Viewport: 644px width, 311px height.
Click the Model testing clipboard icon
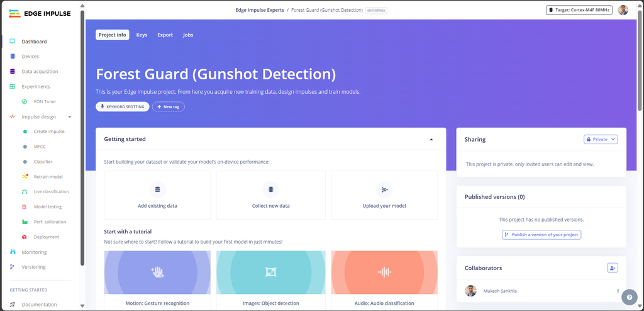[x=25, y=206]
